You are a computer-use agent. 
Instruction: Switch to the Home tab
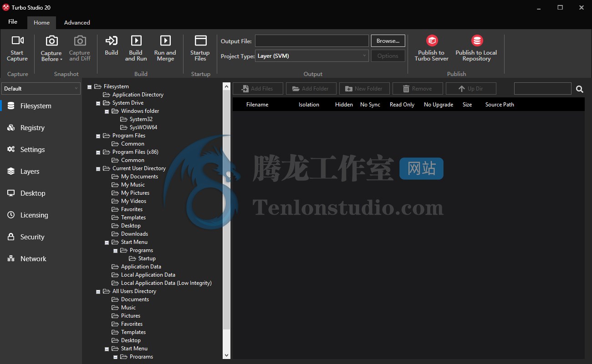click(41, 22)
